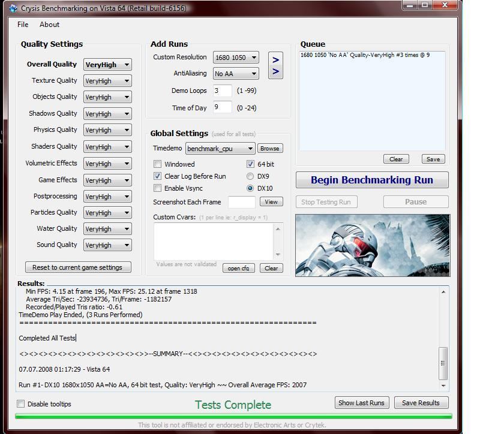504x434 pixels.
Task: Click Show Last Runs
Action: tap(362, 403)
